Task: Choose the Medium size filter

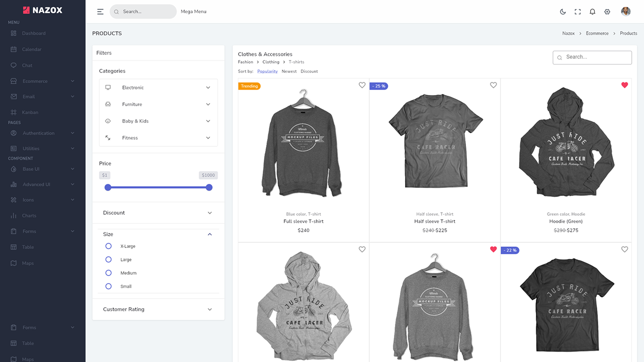Action: (x=108, y=273)
